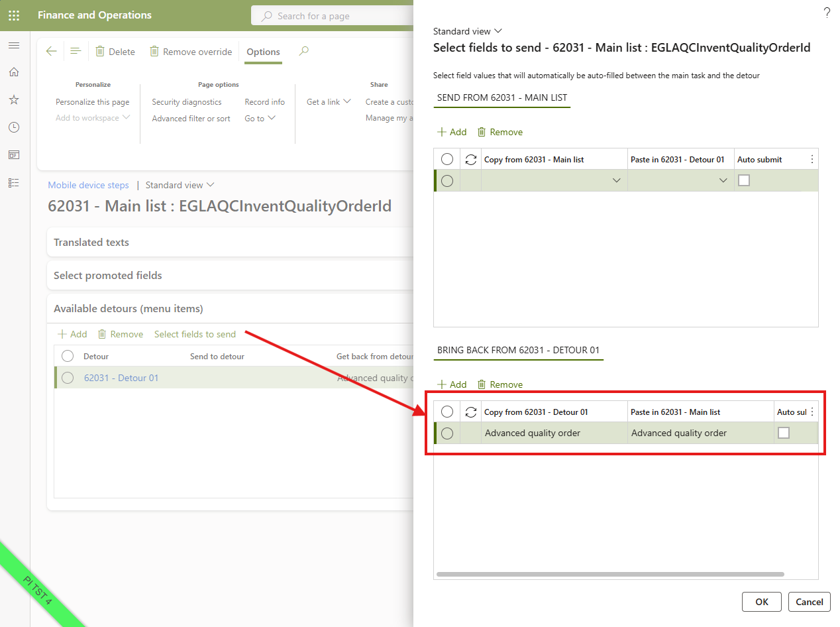Remove row in Bring back from Detour section
Viewport: 840px width, 627px height.
click(499, 384)
